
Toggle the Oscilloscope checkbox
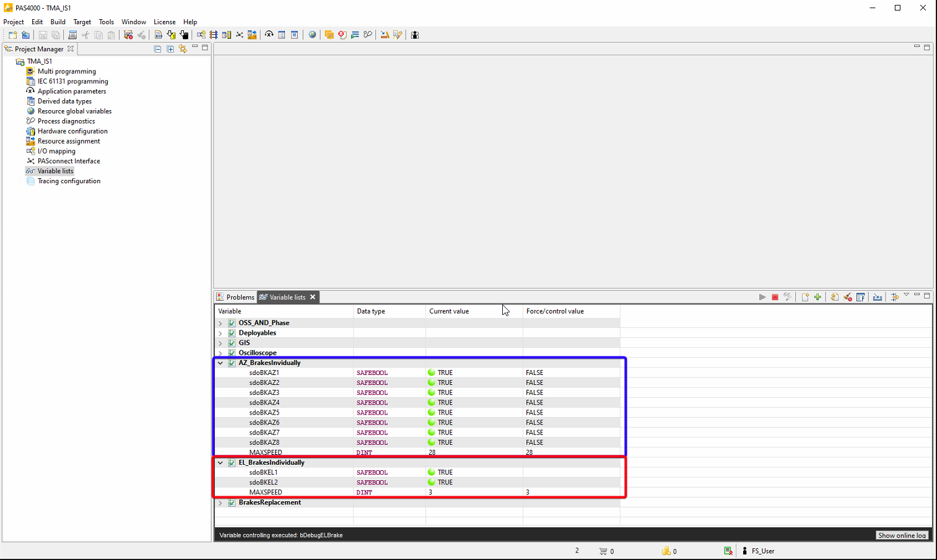pos(232,353)
